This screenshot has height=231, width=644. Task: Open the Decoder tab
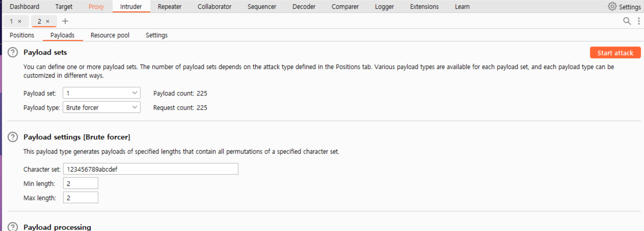pos(304,6)
